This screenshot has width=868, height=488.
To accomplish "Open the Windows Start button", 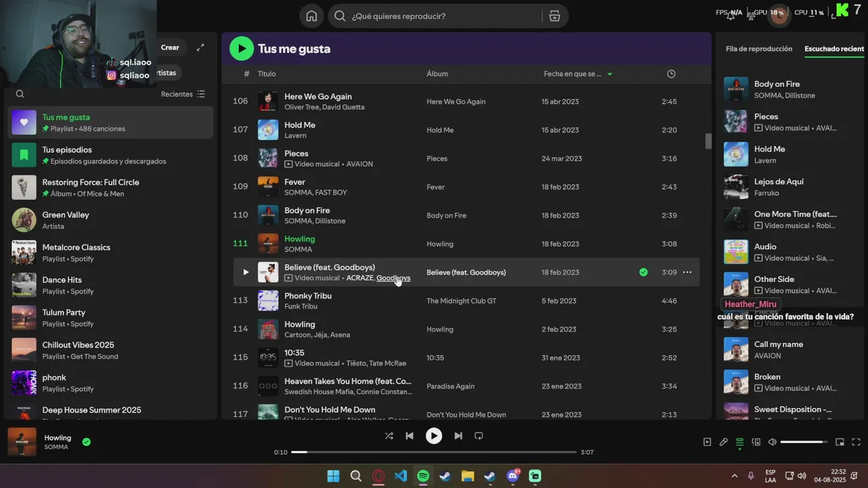I will tap(333, 476).
